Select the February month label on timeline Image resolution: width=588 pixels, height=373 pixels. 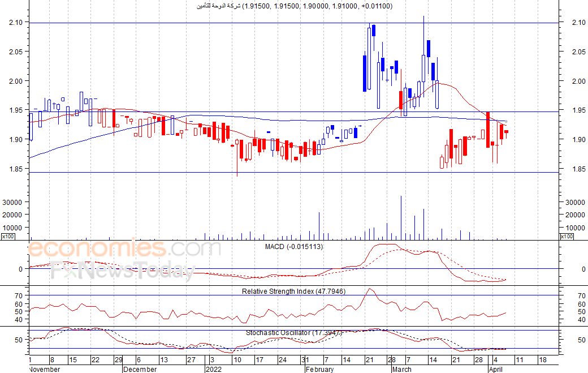319,369
